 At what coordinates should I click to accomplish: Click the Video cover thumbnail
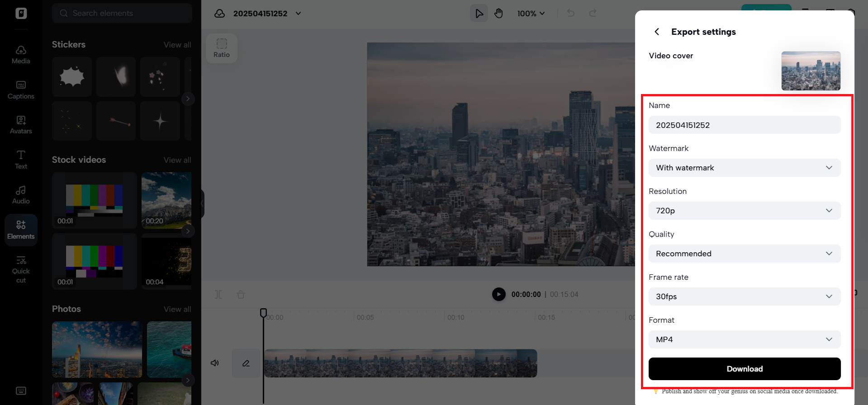(811, 71)
